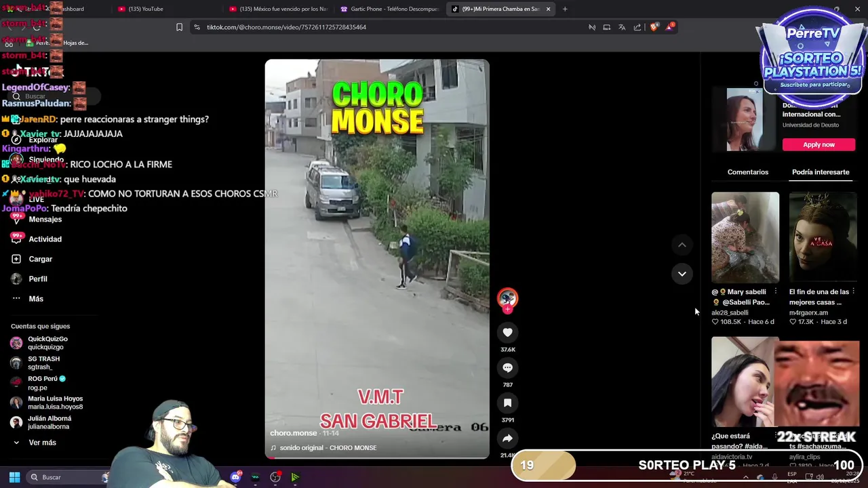Go to previous video with up arrow
The image size is (868, 488).
(682, 245)
